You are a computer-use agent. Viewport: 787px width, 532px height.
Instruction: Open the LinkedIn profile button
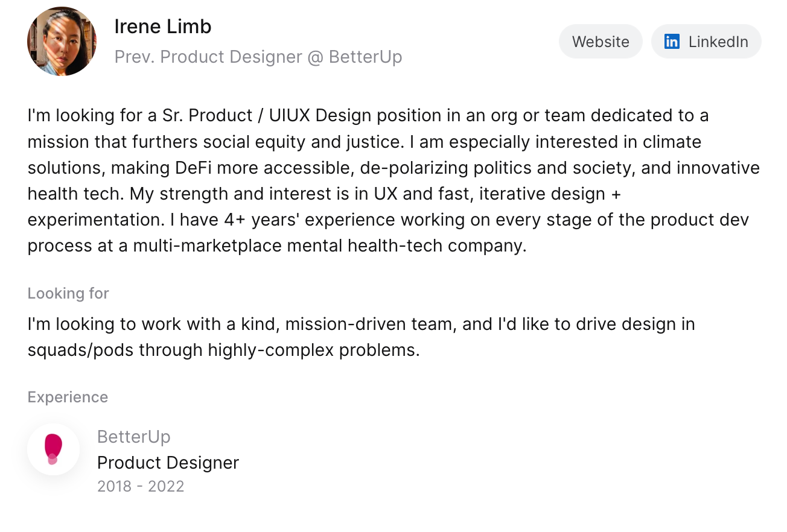(x=706, y=42)
